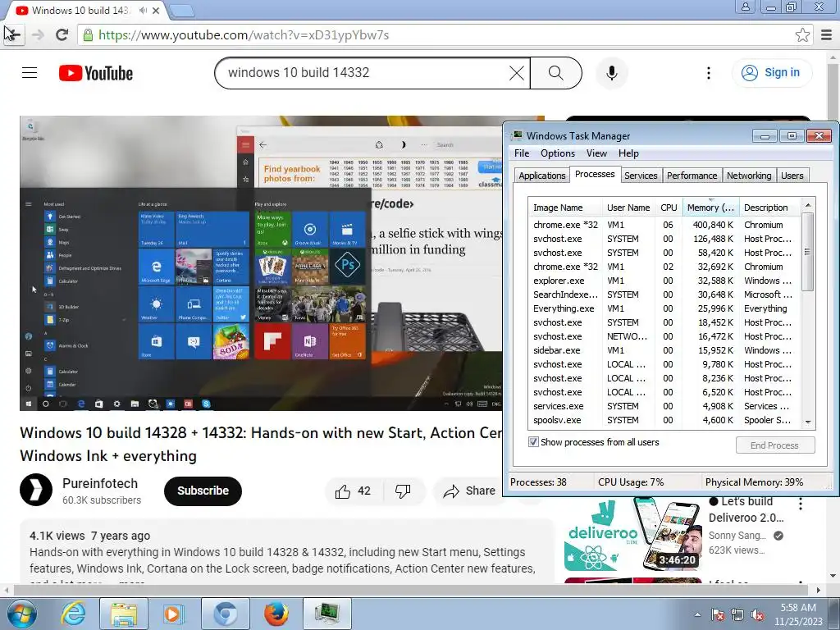Dislike the video with thumbs-down icon
The width and height of the screenshot is (840, 630).
click(x=402, y=491)
